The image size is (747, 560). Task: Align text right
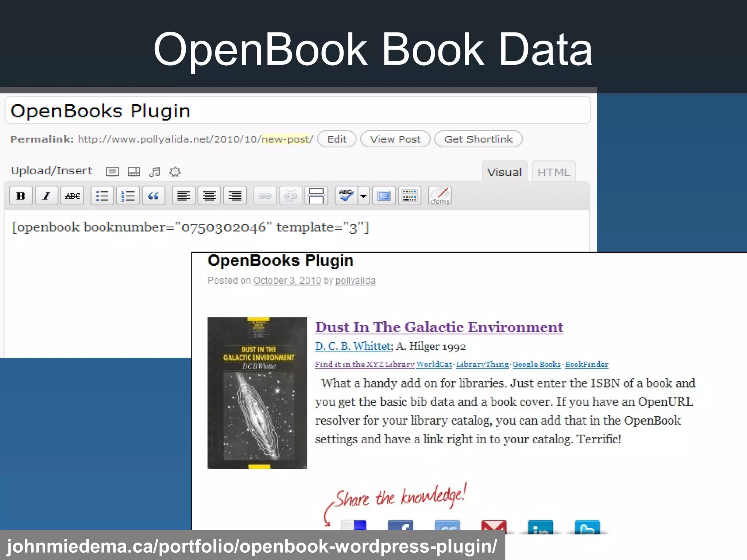pyautogui.click(x=235, y=196)
